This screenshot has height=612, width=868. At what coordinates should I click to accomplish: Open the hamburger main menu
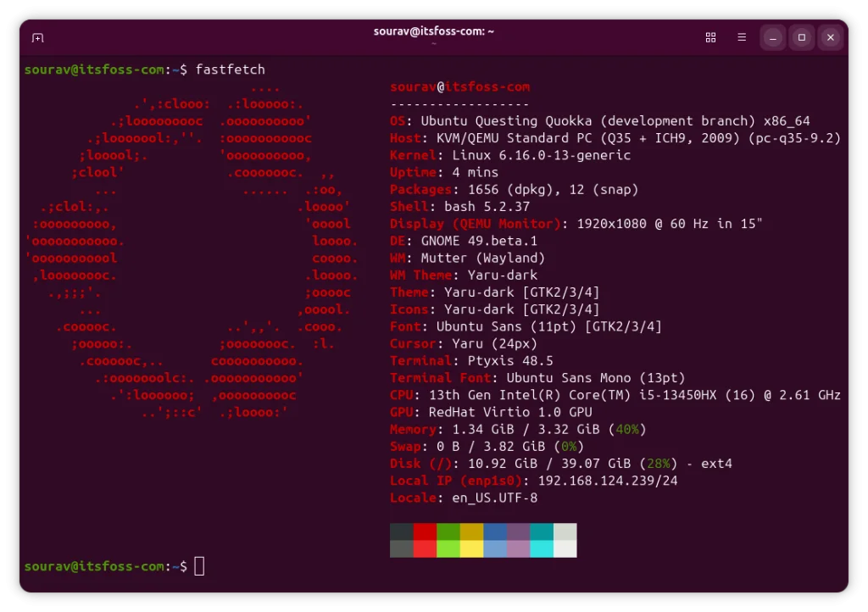[740, 37]
